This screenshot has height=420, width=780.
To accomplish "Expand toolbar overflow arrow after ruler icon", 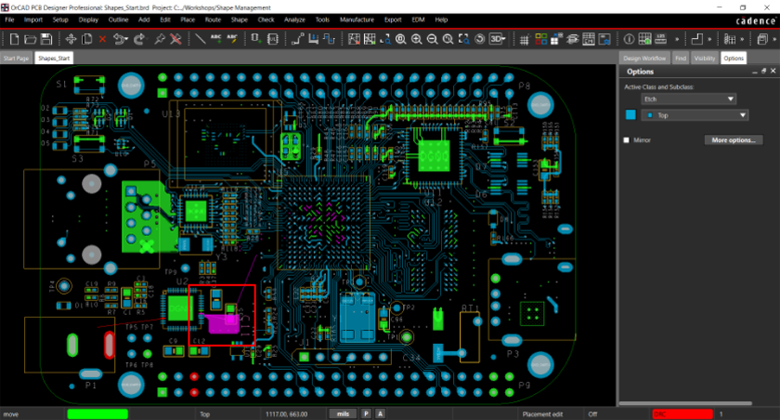I will pyautogui.click(x=677, y=39).
